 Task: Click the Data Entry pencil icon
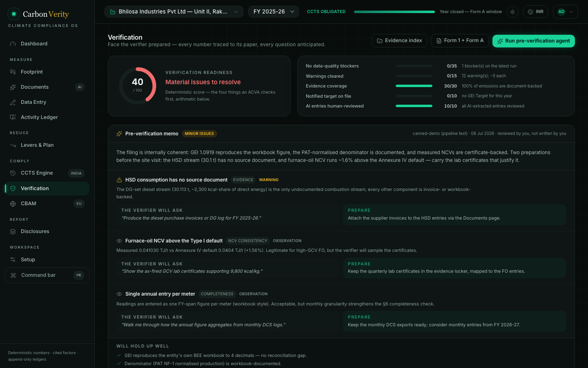pos(13,102)
